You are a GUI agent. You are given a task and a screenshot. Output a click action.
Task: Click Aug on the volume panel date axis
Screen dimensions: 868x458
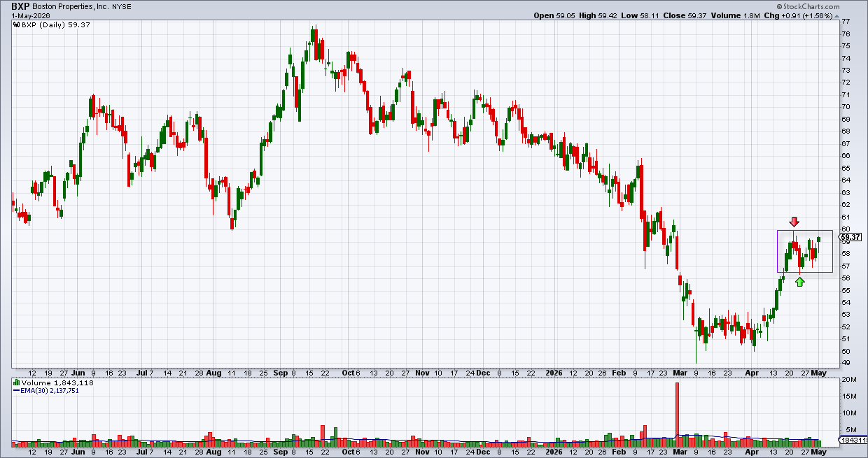(213, 452)
